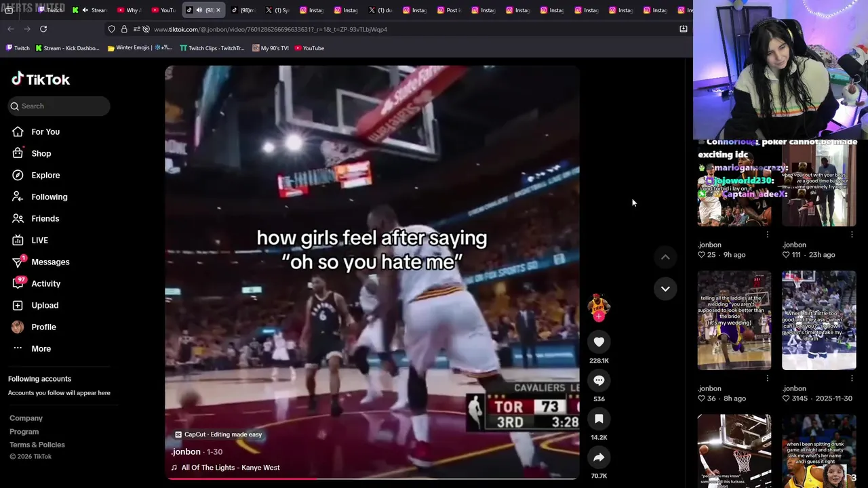
Task: Open creator avatar beside the video
Action: [x=599, y=304]
